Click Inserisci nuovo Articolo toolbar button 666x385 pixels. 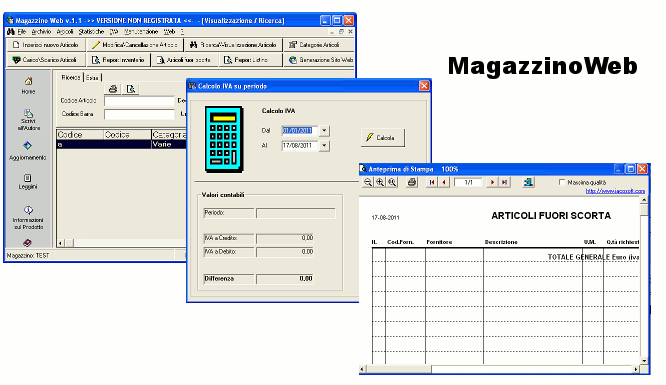(x=46, y=45)
